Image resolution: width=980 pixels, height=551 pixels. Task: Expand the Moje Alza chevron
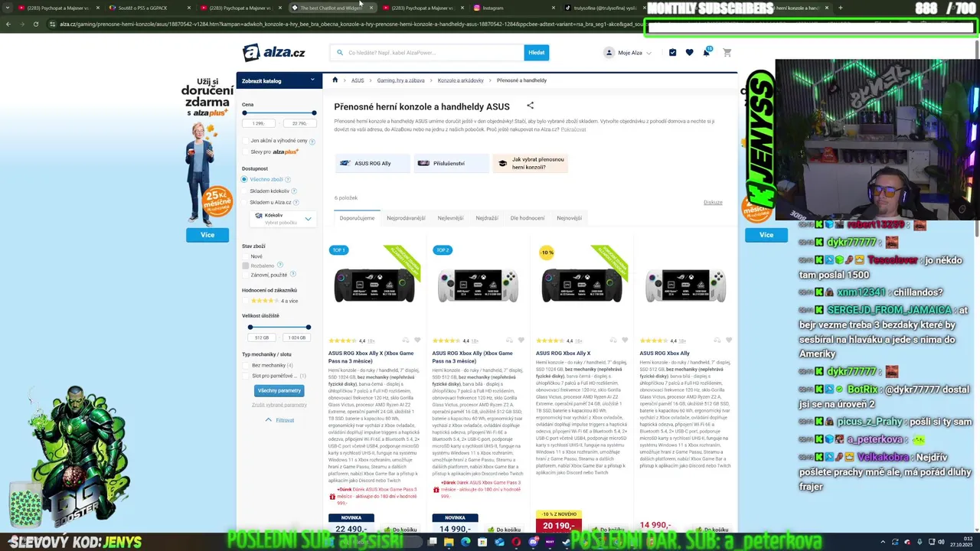click(x=649, y=53)
